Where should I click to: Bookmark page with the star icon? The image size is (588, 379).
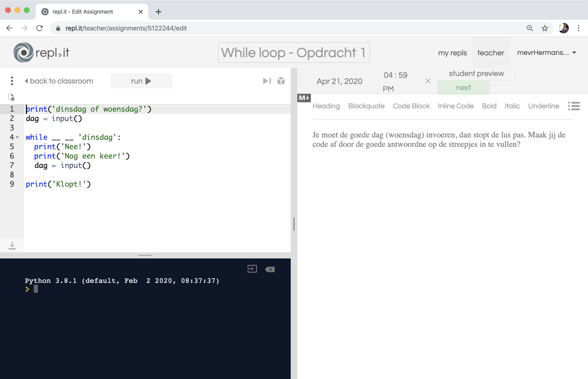(x=544, y=28)
